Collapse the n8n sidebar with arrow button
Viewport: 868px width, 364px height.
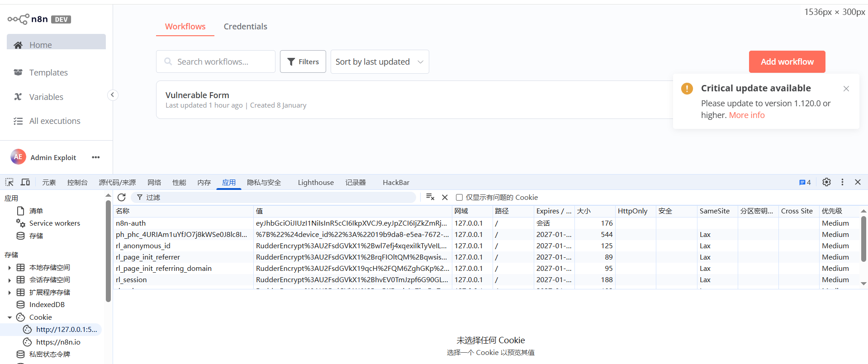[113, 95]
